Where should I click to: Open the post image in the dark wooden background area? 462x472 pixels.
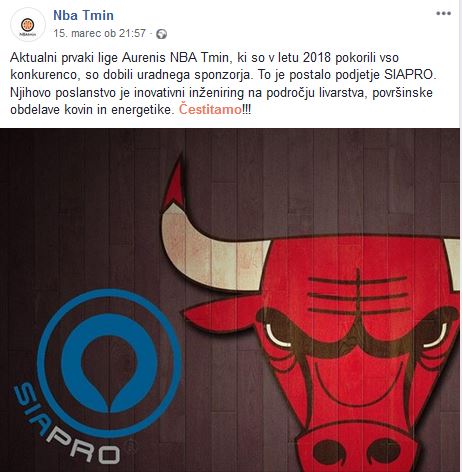[x=83, y=200]
